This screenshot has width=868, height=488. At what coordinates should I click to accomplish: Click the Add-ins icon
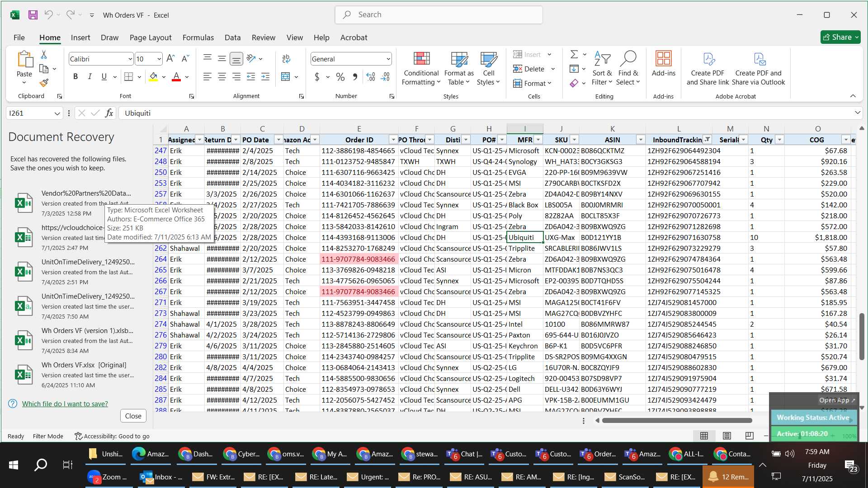[x=663, y=64]
